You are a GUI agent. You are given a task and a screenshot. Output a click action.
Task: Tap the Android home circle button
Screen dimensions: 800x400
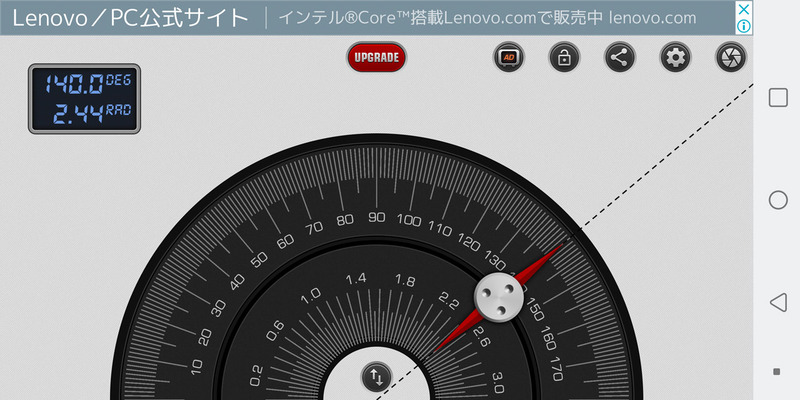click(778, 200)
